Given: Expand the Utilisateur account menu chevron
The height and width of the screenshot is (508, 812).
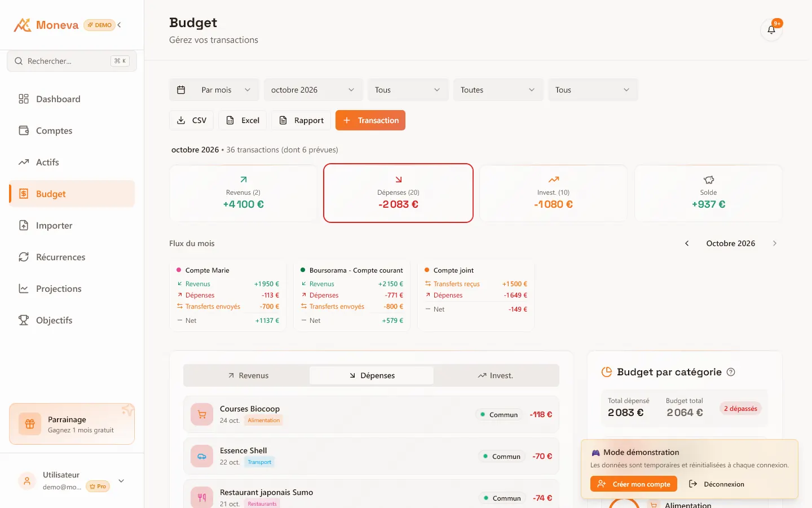Looking at the screenshot, I should (x=121, y=481).
